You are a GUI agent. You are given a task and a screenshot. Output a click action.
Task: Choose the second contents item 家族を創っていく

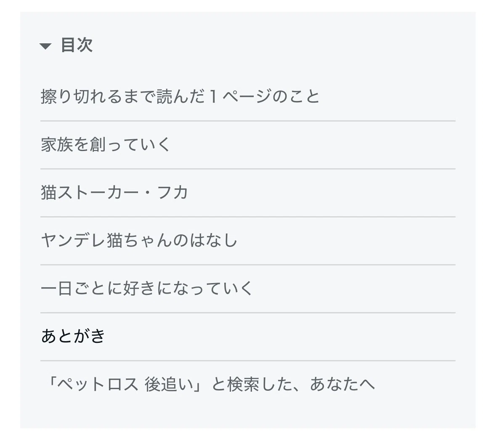pos(106,145)
